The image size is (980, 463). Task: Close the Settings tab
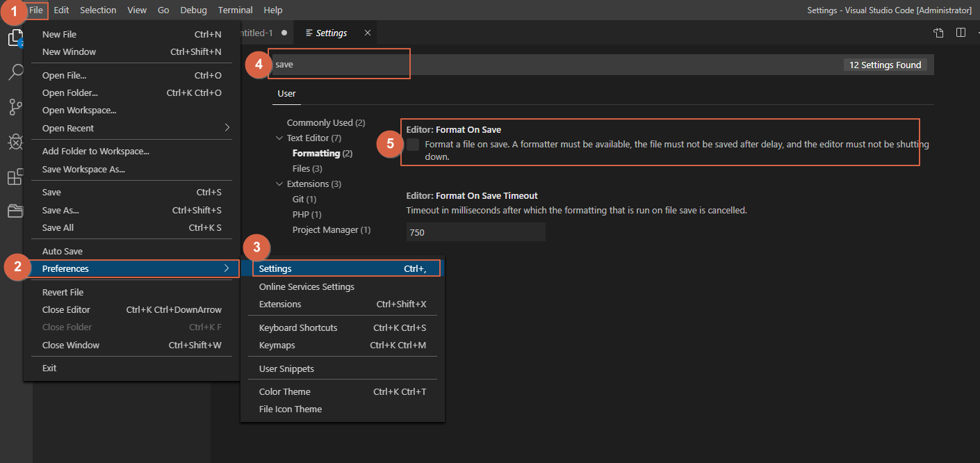pyautogui.click(x=368, y=33)
